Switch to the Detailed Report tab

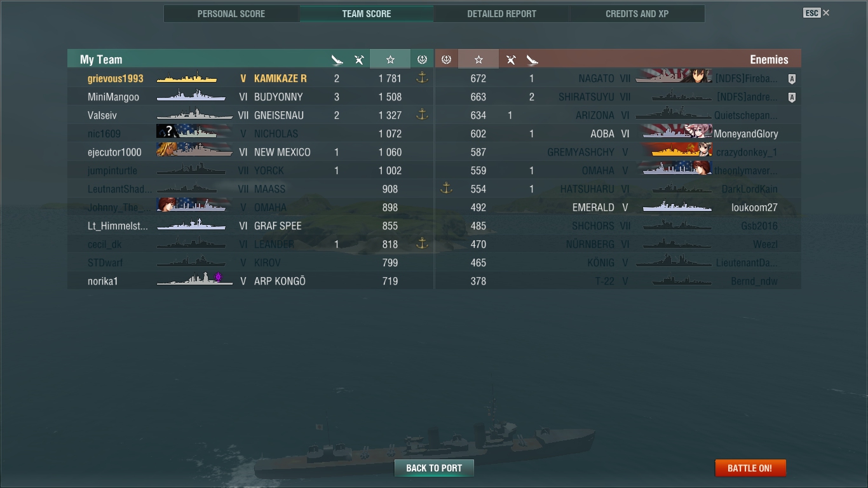pos(501,13)
